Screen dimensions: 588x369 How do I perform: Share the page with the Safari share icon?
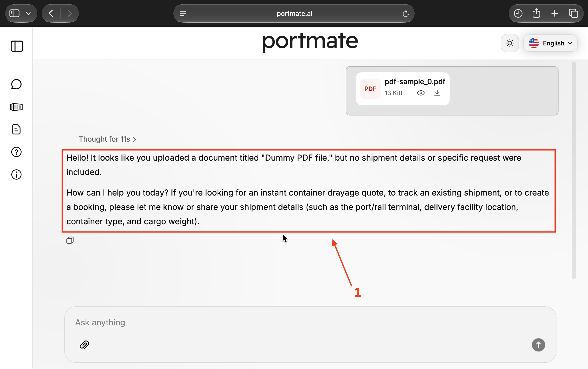[536, 13]
